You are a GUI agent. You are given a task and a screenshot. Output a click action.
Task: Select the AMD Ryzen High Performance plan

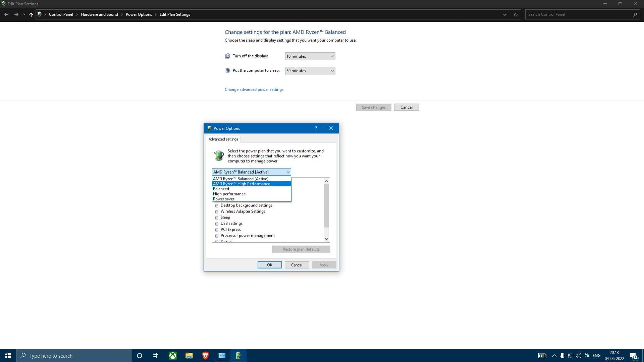click(x=241, y=184)
